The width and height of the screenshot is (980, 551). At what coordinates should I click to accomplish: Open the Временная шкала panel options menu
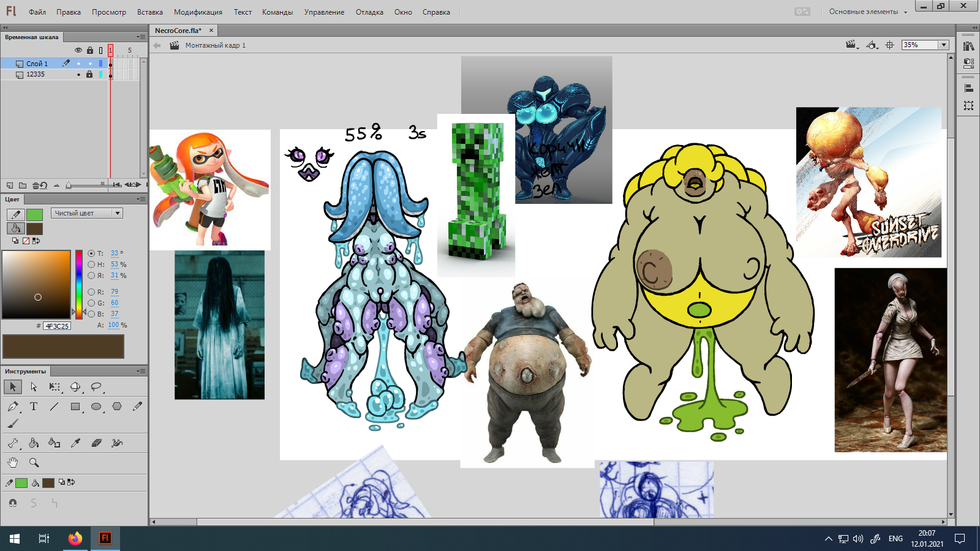pyautogui.click(x=141, y=37)
